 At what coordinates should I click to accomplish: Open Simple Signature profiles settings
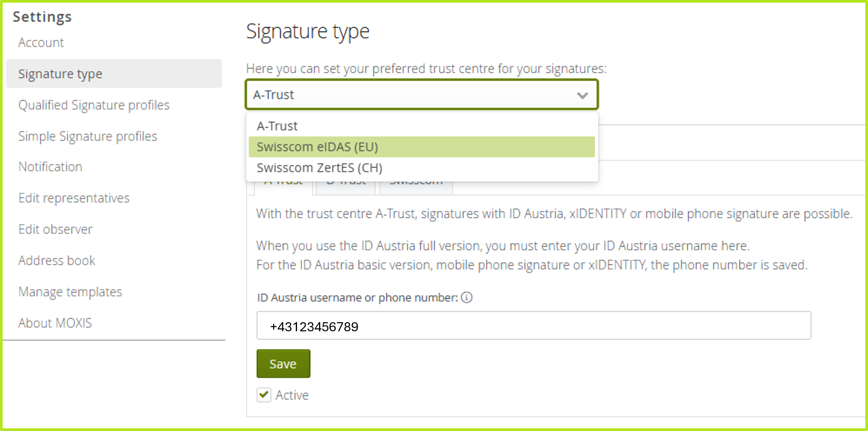coord(88,136)
